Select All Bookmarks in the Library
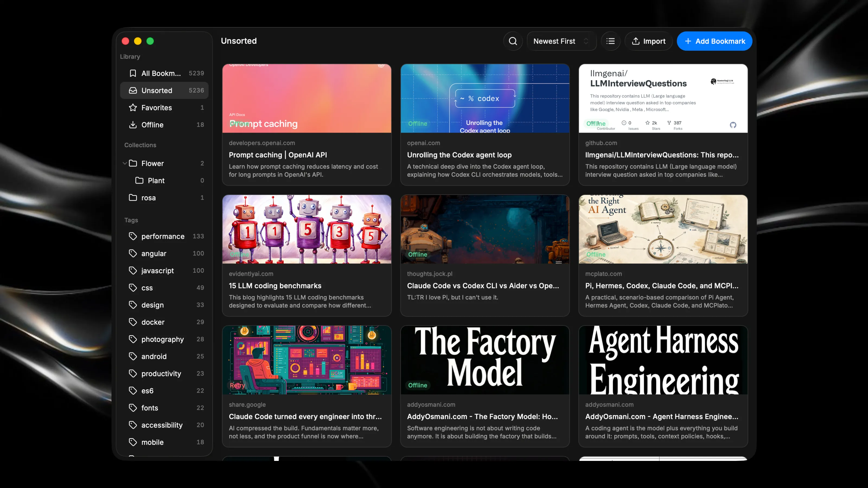The image size is (868, 488). pos(164,73)
